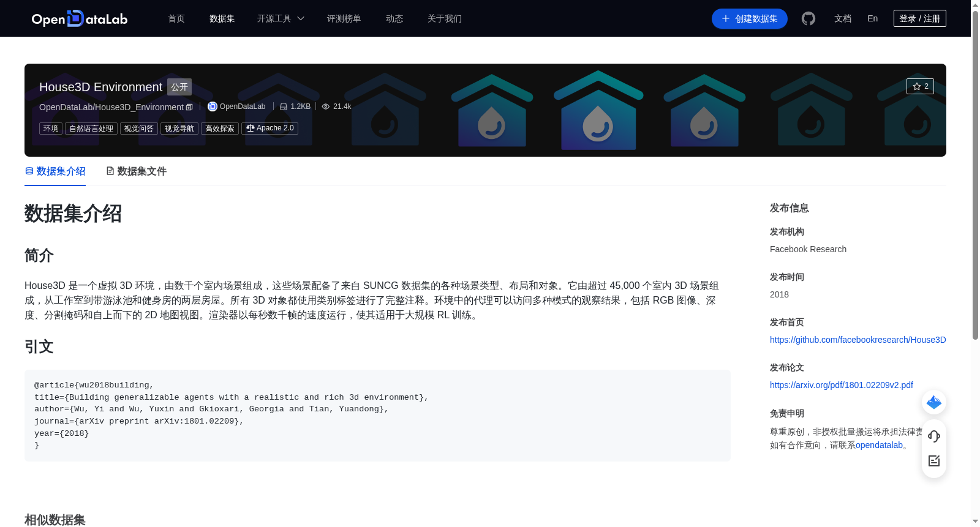
Task: Go to 首页 in navigation
Action: (176, 19)
